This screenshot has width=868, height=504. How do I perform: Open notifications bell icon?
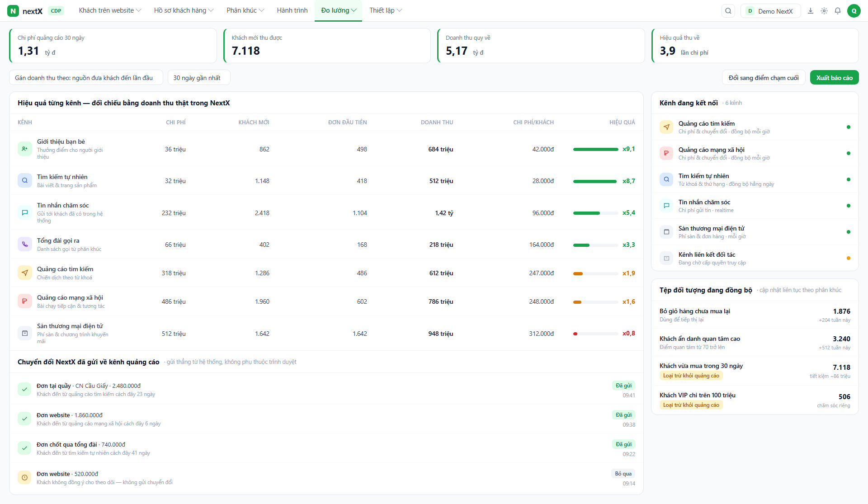coord(838,11)
